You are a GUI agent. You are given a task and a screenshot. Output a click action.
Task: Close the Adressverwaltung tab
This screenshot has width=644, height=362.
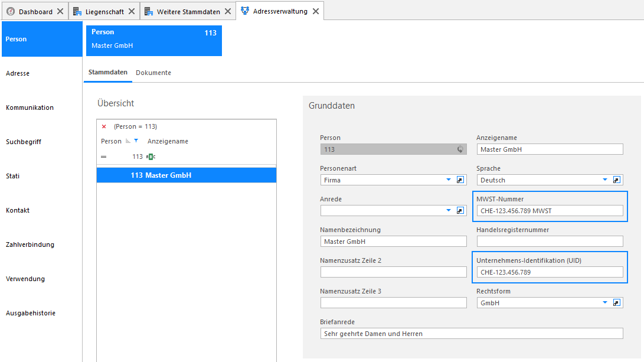316,11
